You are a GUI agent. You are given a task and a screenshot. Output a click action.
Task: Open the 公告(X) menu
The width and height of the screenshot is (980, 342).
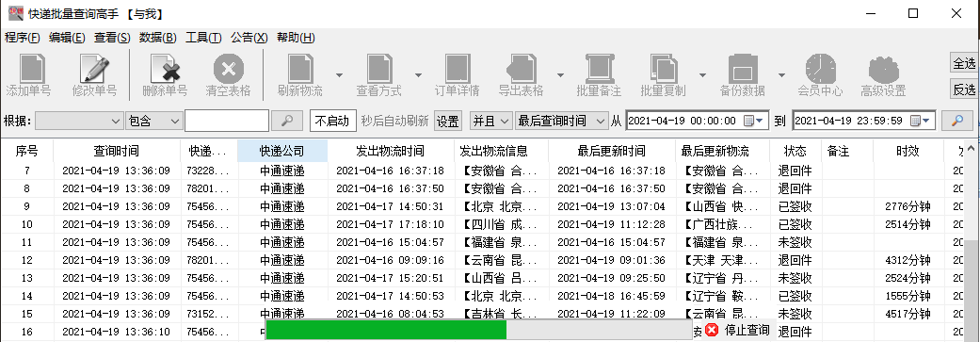[249, 38]
